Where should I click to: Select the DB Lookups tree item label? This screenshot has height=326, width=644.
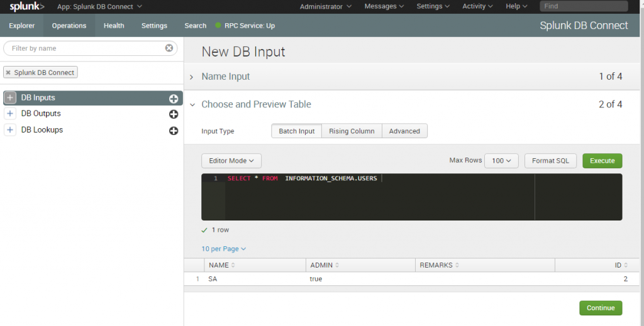click(x=42, y=130)
